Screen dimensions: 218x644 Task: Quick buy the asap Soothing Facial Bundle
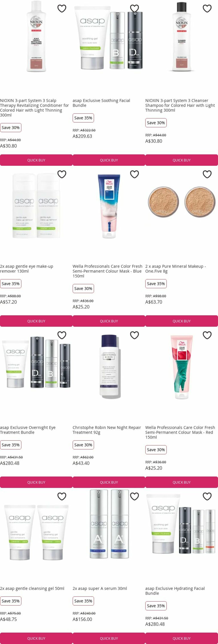click(109, 160)
